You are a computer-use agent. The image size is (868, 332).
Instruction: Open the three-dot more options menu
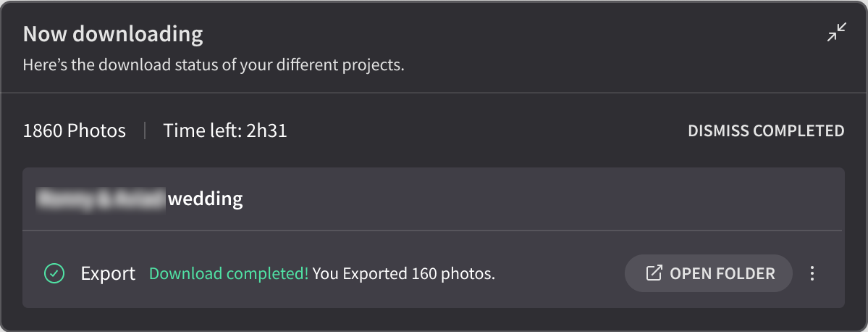(x=812, y=273)
